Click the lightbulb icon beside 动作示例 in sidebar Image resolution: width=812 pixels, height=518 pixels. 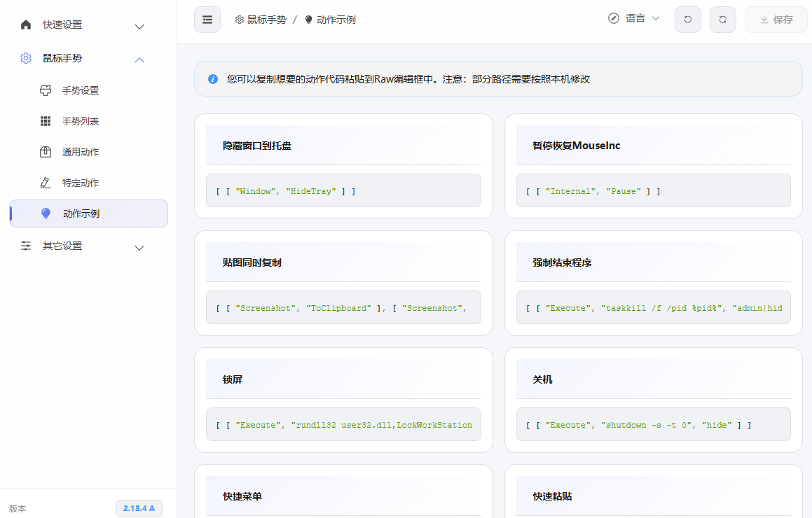(46, 213)
